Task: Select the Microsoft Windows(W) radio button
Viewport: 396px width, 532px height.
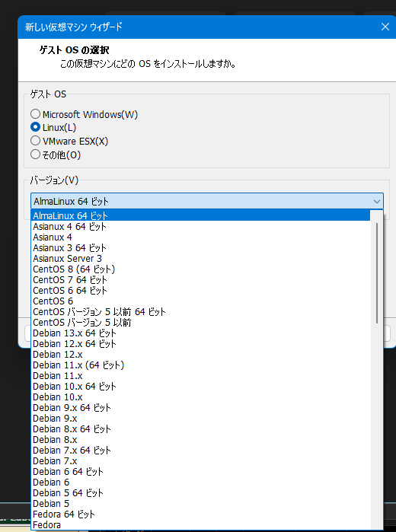Action: (x=35, y=114)
